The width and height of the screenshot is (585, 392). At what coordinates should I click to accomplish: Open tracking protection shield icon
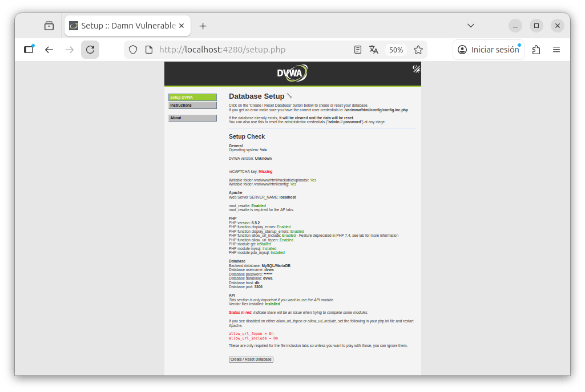click(133, 50)
